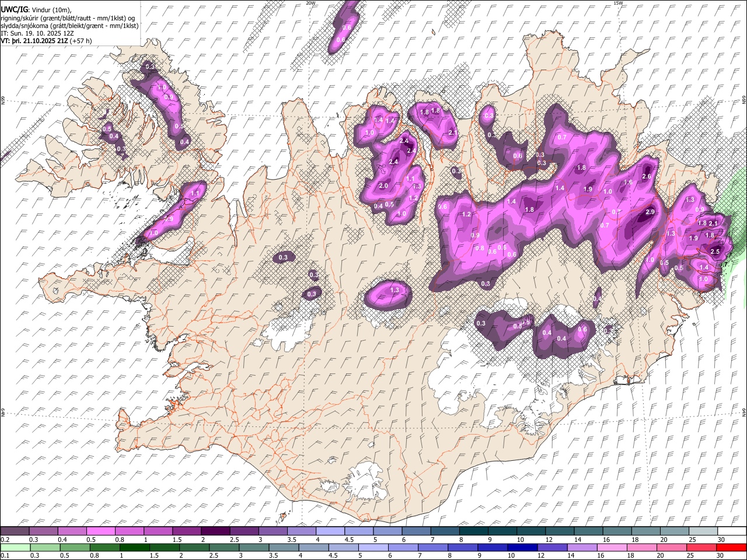Click the 'rigning/skúrir' legend description line
Image resolution: width=747 pixels, height=560 pixels.
68,18
